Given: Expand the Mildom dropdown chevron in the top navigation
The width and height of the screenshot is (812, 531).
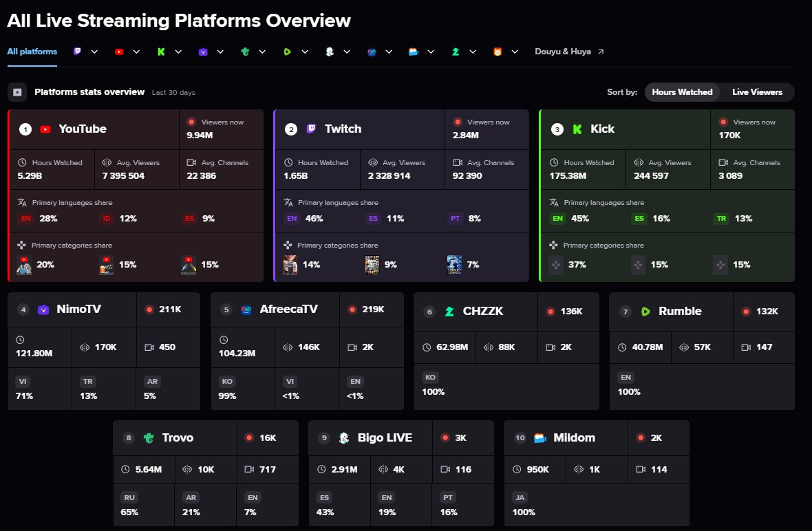Looking at the screenshot, I should coord(430,52).
